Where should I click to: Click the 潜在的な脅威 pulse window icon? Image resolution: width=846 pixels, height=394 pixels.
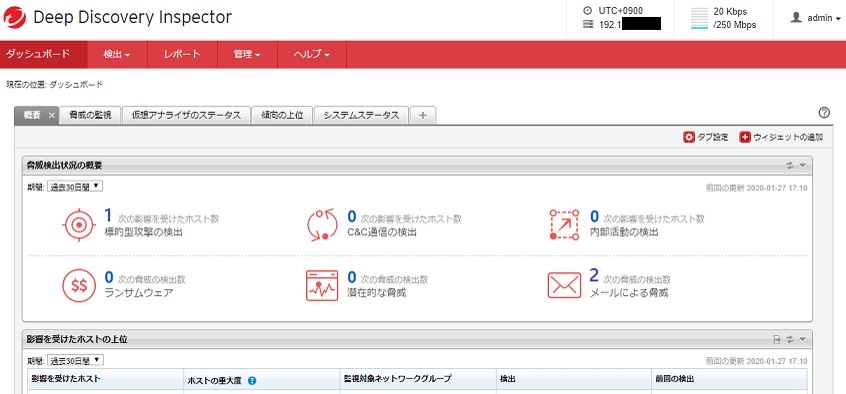point(322,286)
